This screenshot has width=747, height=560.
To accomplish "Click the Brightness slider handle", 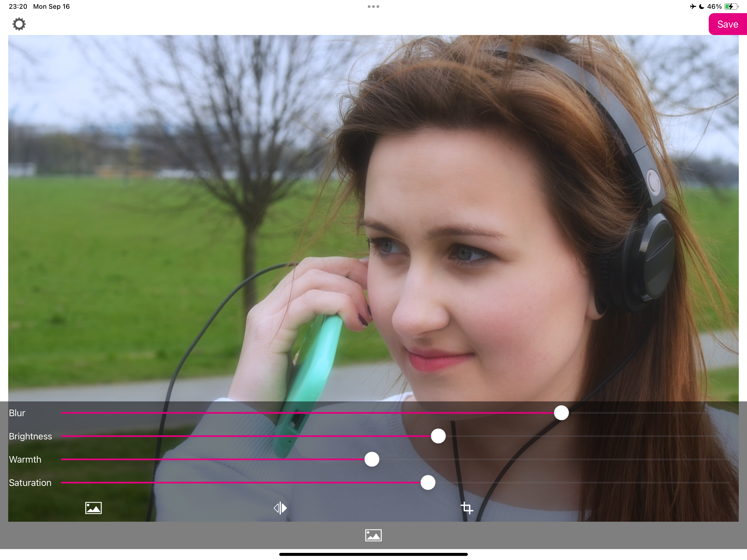I will pyautogui.click(x=438, y=436).
